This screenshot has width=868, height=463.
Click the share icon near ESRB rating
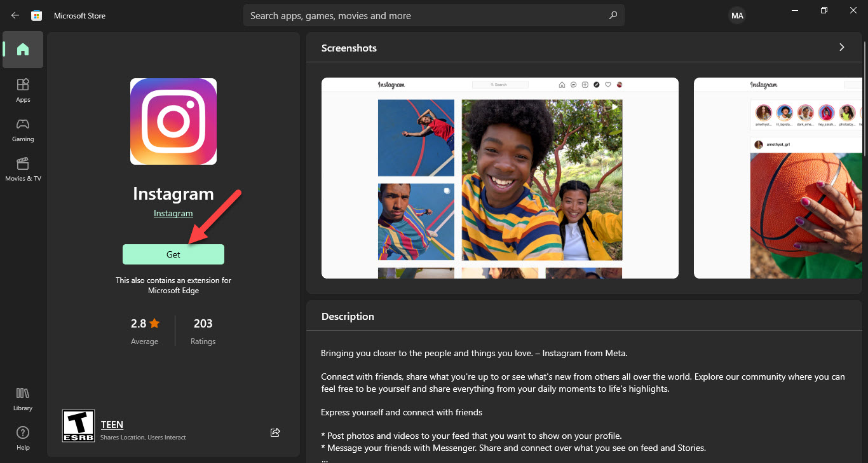click(275, 432)
